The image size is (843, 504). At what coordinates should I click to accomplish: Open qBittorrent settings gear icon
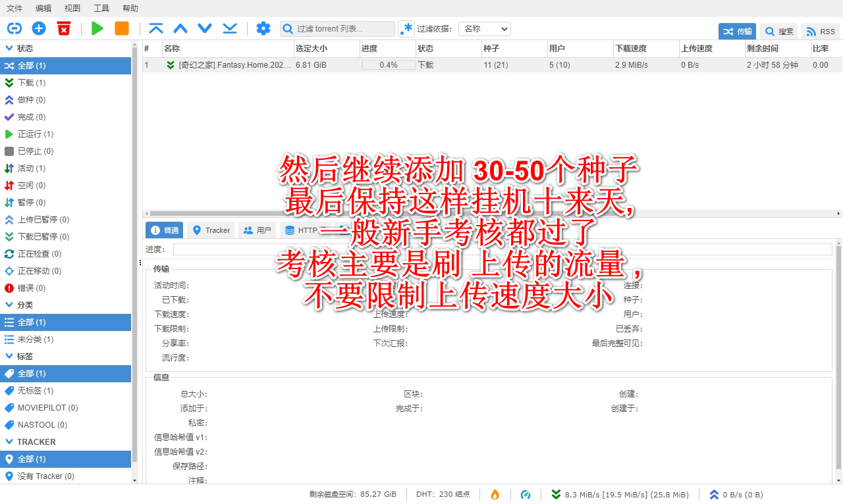click(263, 28)
